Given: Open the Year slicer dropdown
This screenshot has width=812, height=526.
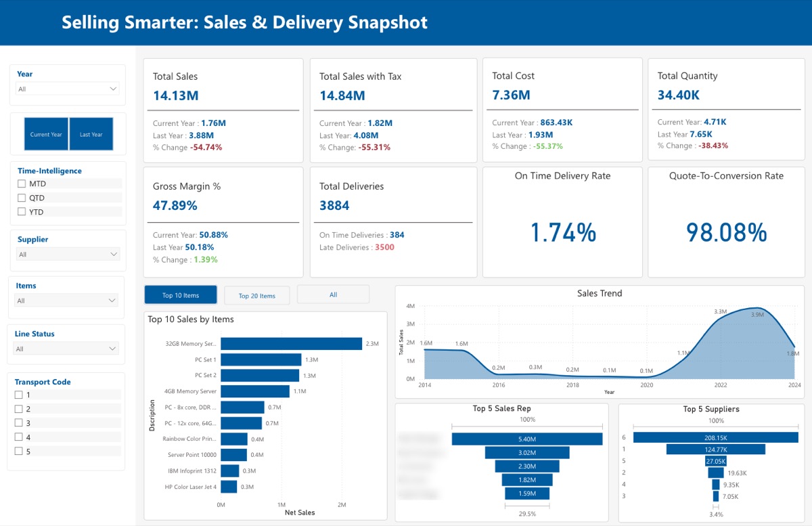Looking at the screenshot, I should pos(68,89).
